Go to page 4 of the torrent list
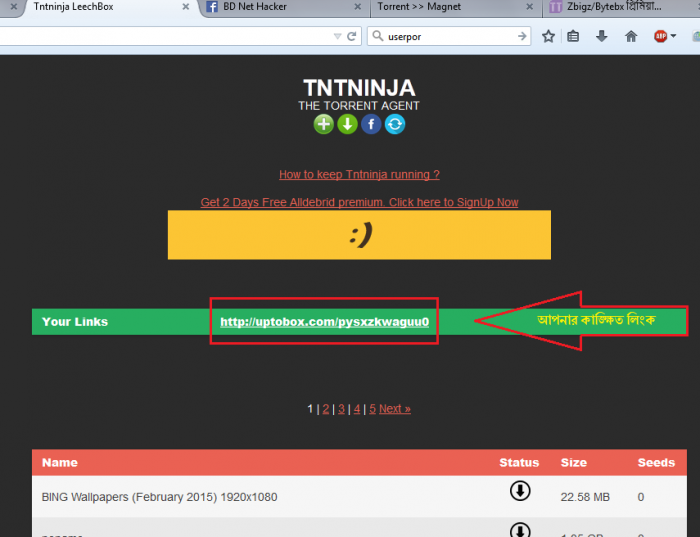700x537 pixels. click(x=357, y=409)
